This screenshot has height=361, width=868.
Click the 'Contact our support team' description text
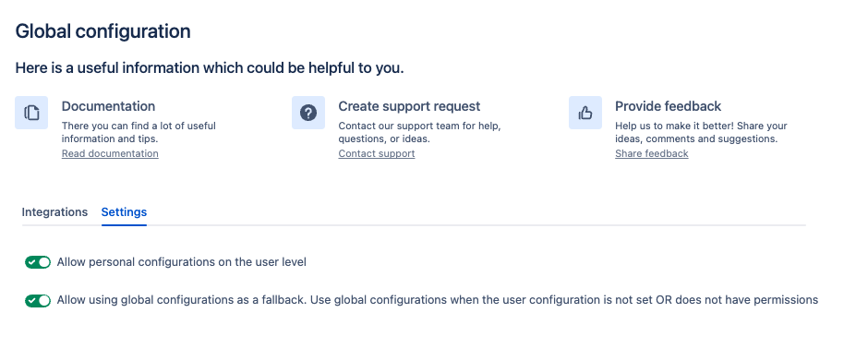419,132
